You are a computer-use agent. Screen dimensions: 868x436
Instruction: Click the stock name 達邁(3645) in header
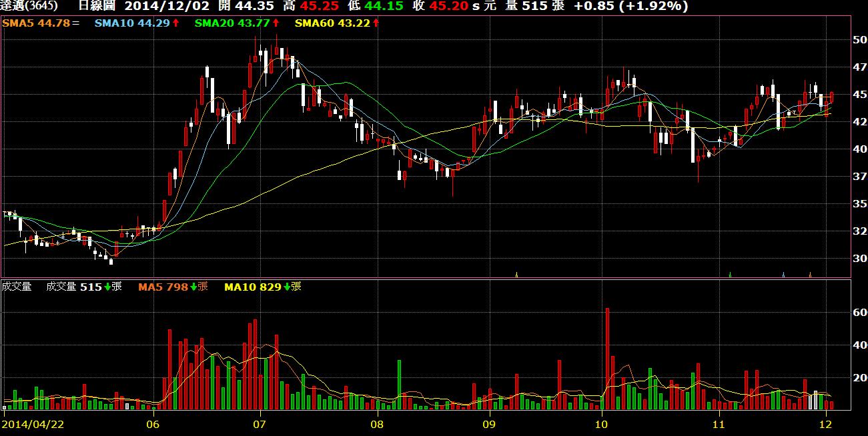[x=29, y=7]
